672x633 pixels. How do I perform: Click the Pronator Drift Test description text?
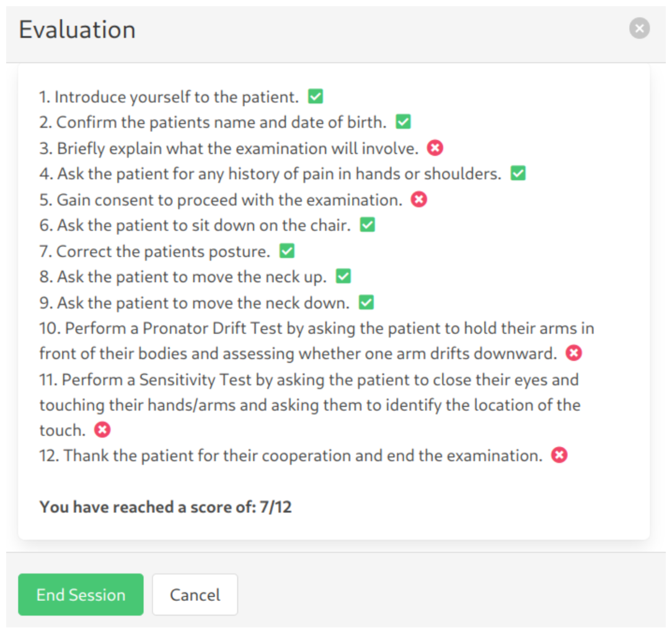point(316,340)
